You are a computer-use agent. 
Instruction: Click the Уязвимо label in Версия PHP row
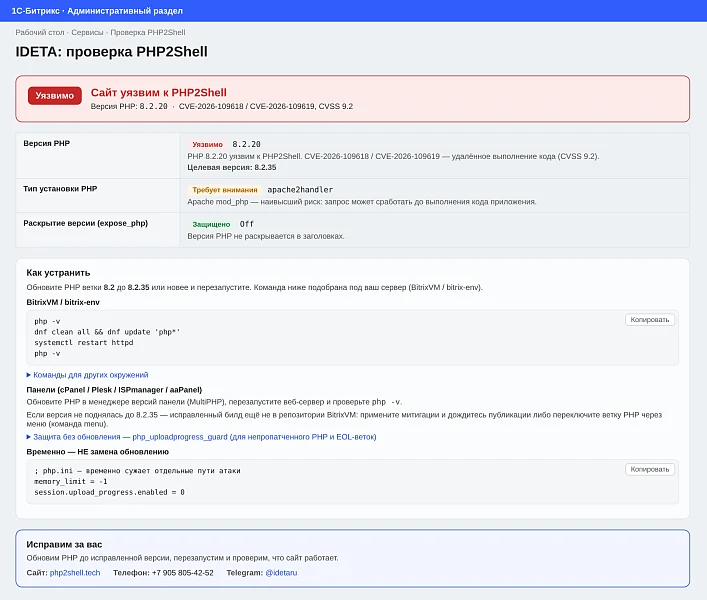(207, 144)
